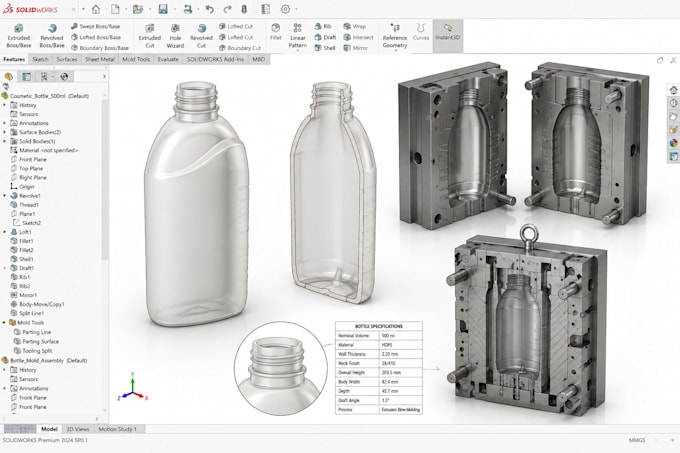The image size is (680, 453).
Task: Click the Print icon
Action: point(188,9)
